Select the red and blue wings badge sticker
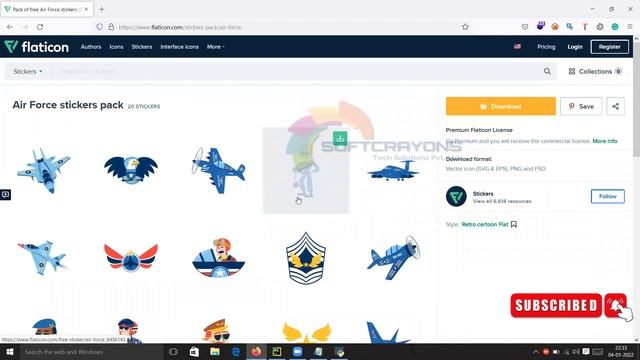 [x=131, y=258]
